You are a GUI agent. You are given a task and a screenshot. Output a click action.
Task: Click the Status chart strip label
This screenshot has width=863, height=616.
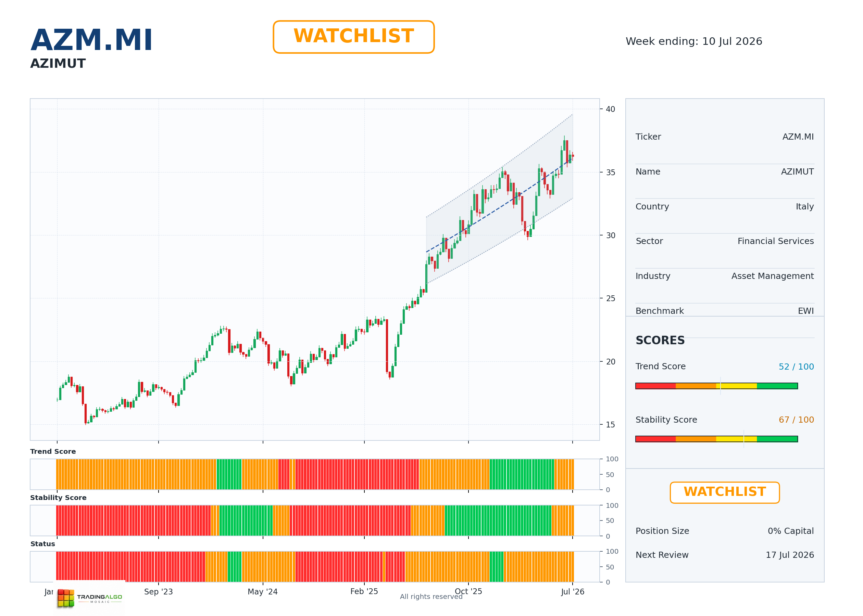coord(42,544)
